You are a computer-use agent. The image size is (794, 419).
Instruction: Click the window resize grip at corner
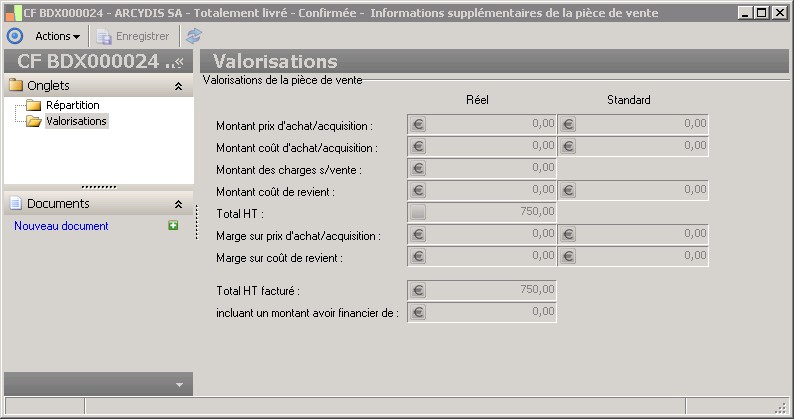781,407
